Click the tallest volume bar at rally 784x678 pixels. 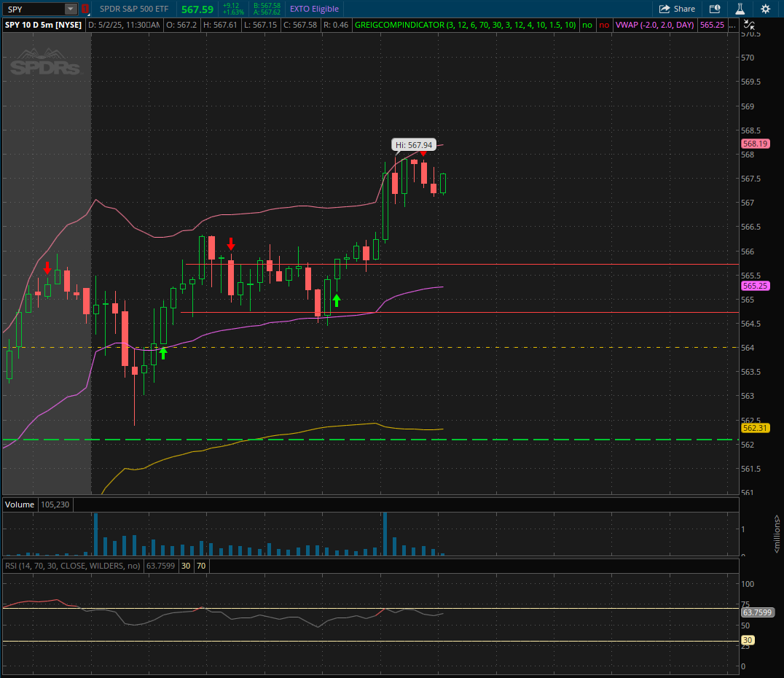tap(385, 534)
